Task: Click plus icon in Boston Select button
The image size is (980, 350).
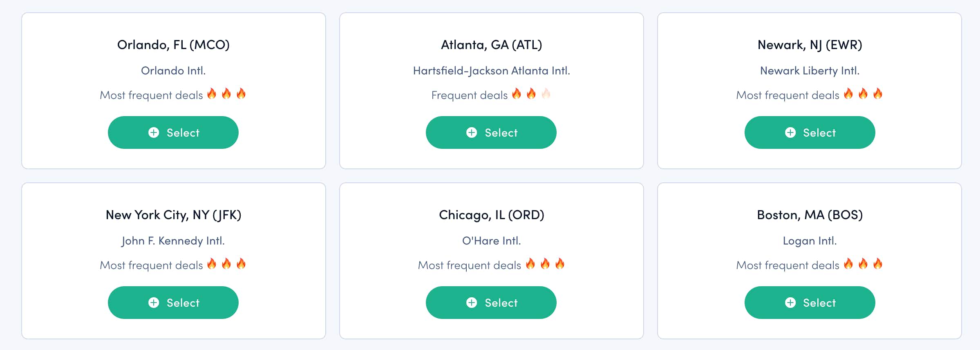Action: click(790, 303)
